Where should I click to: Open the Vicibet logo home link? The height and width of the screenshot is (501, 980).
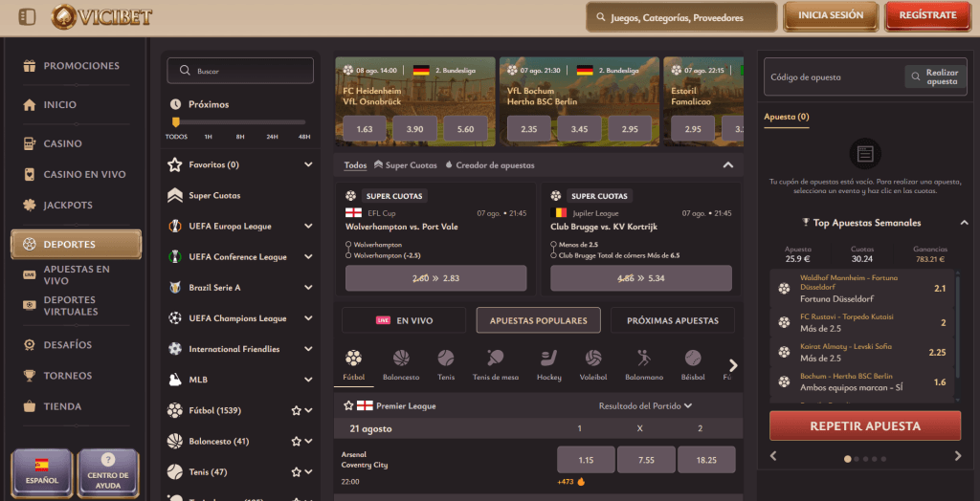pyautogui.click(x=101, y=17)
